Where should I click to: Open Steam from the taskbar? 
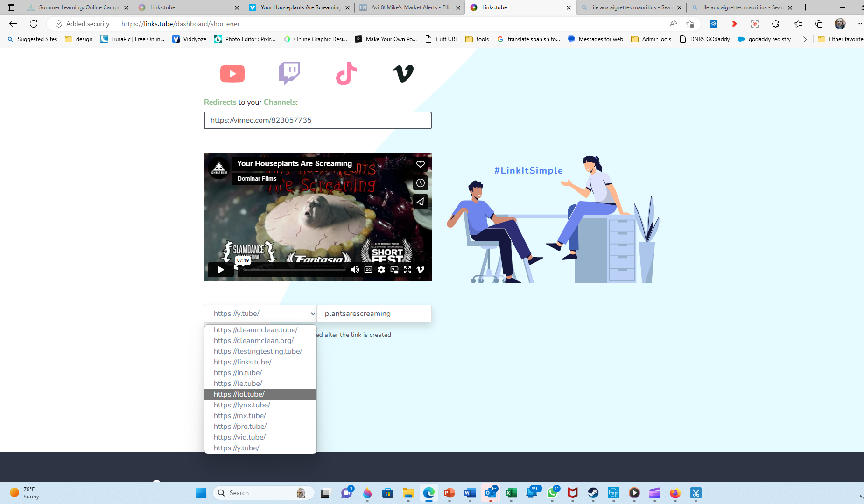coord(593,493)
